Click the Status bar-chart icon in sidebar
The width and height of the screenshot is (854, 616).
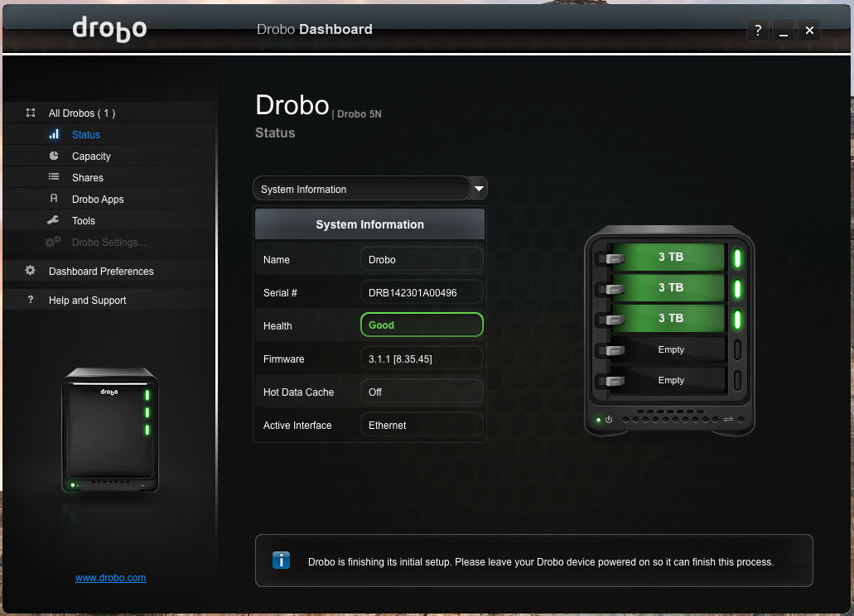coord(54,134)
